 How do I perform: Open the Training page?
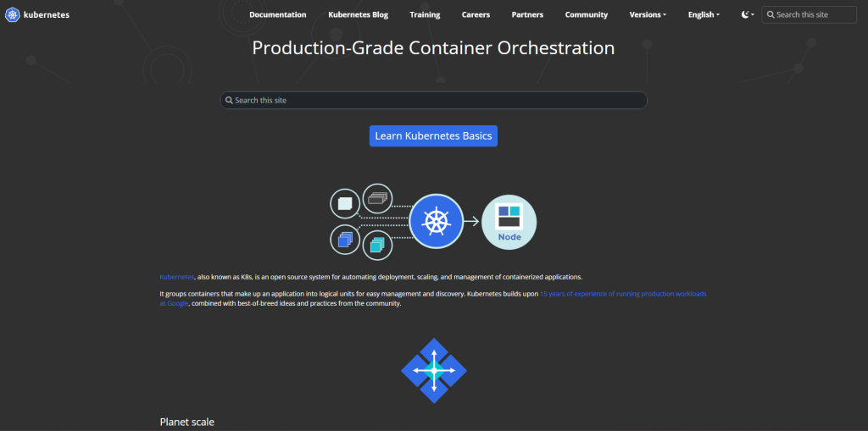pos(426,15)
